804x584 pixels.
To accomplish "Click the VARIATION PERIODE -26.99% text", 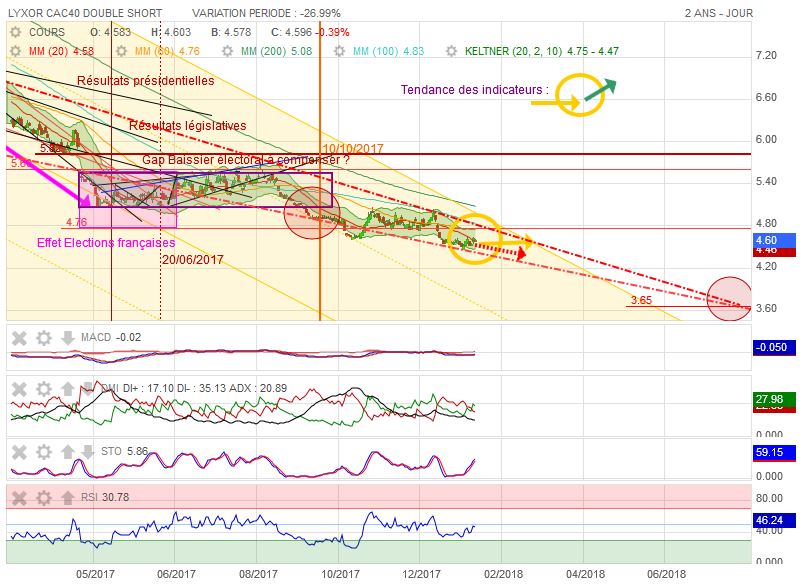I will (266, 13).
